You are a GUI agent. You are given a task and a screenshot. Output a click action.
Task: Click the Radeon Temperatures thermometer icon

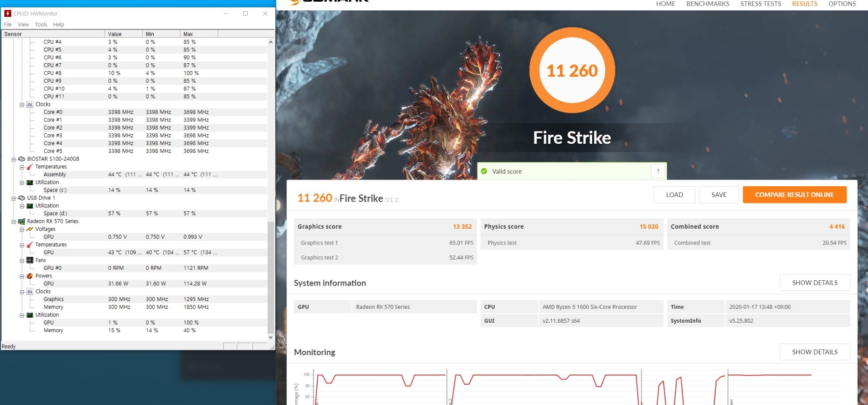30,245
